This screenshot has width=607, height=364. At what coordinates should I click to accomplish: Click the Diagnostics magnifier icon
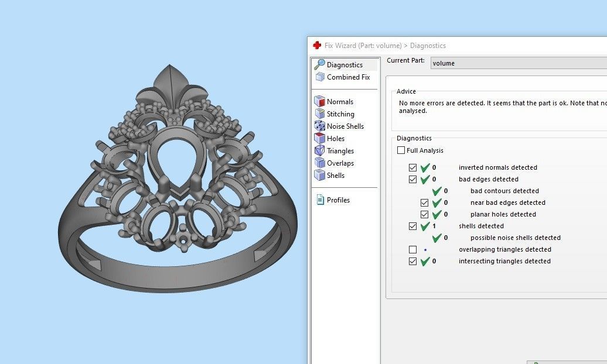319,64
